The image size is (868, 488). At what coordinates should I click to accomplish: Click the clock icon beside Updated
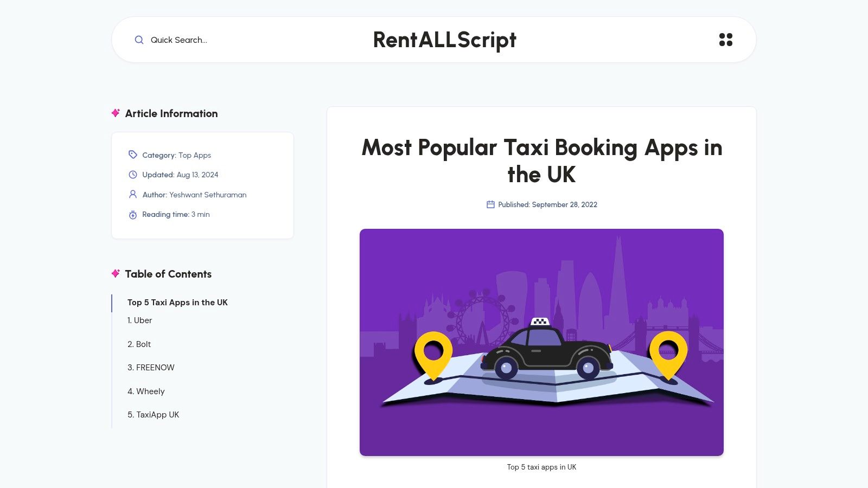pos(133,175)
